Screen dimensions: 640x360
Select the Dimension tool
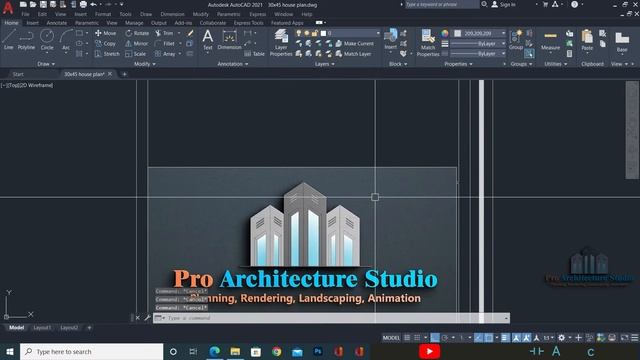(x=229, y=40)
